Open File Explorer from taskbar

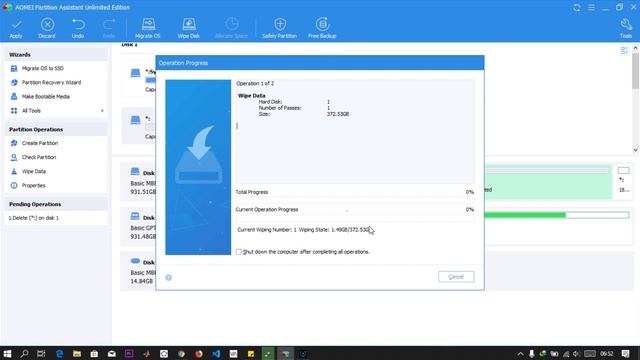[x=77, y=353]
